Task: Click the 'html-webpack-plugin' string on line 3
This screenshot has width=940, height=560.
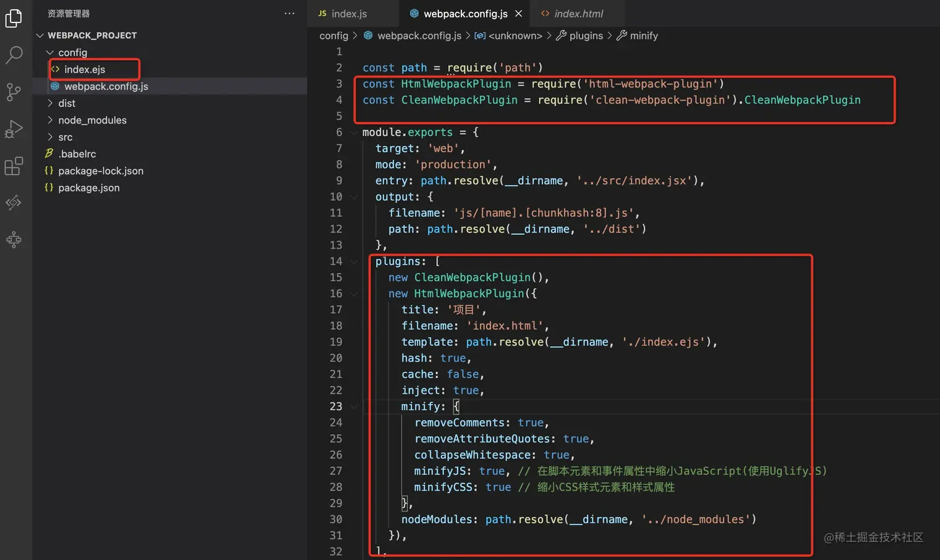Action: tap(650, 84)
